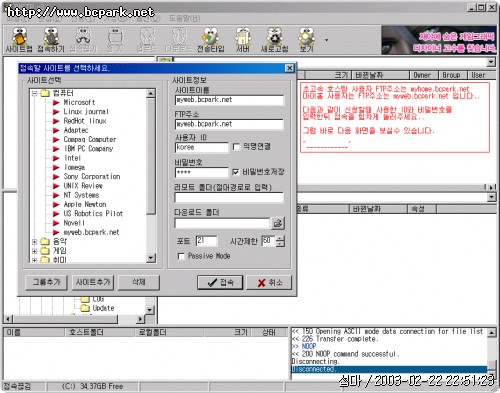Click log panel scrollbar up arrow
500x393 pixels.
[491, 332]
